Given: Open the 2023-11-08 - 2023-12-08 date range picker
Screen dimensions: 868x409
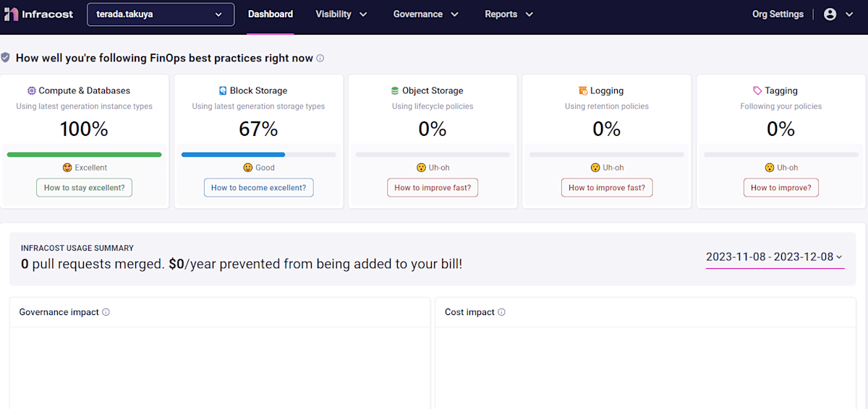Looking at the screenshot, I should pos(775,257).
